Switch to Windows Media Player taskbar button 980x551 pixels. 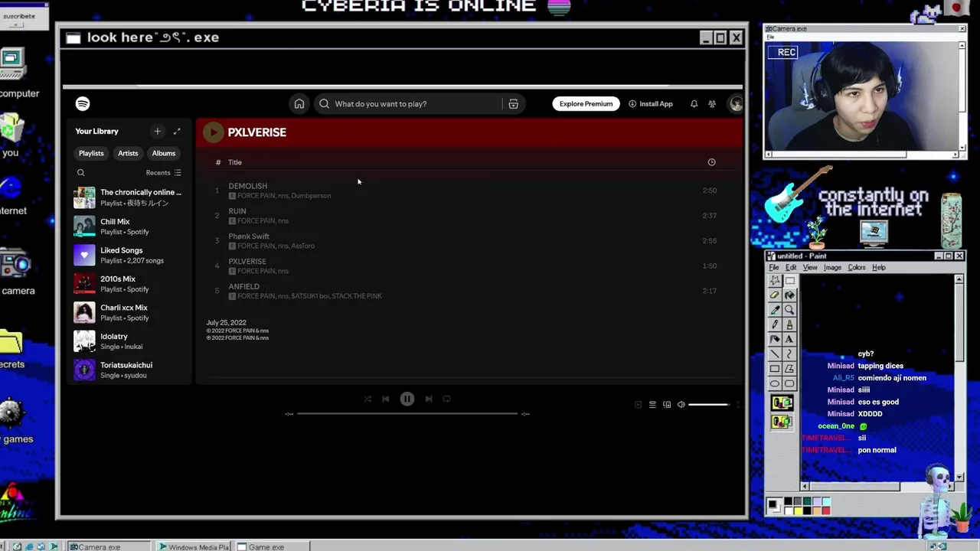(194, 546)
